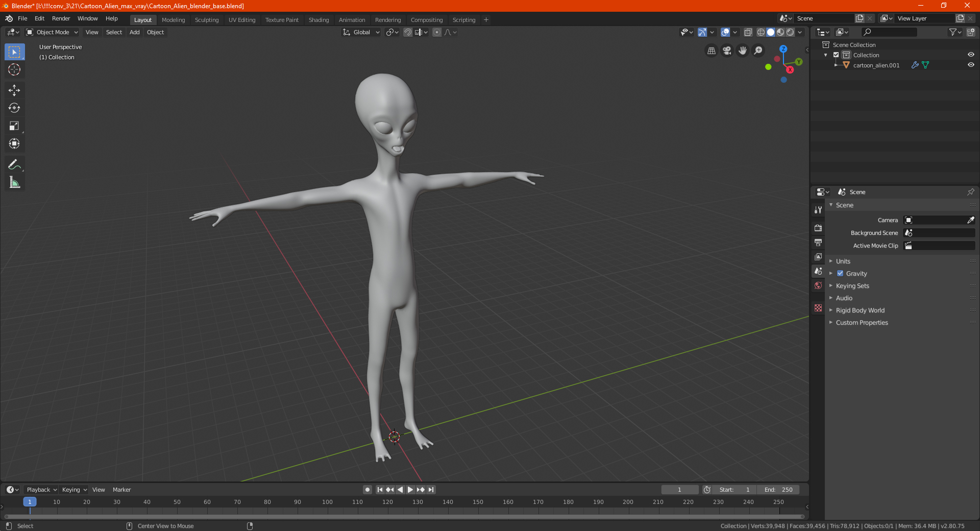Open the Global transform orientation dropdown

(x=361, y=32)
